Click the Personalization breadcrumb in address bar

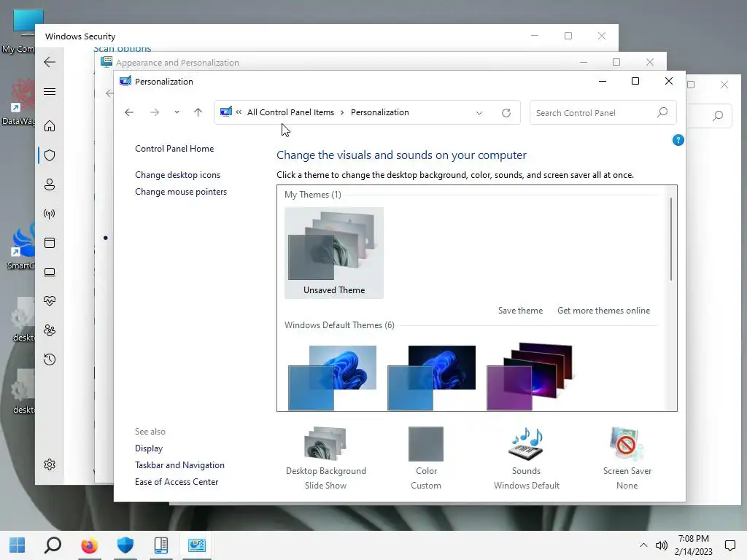click(379, 112)
